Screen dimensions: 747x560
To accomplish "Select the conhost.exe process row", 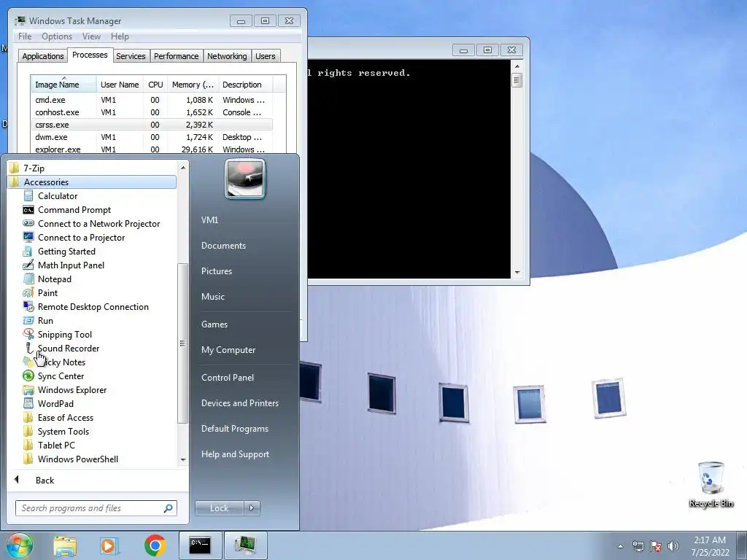I will pos(152,112).
